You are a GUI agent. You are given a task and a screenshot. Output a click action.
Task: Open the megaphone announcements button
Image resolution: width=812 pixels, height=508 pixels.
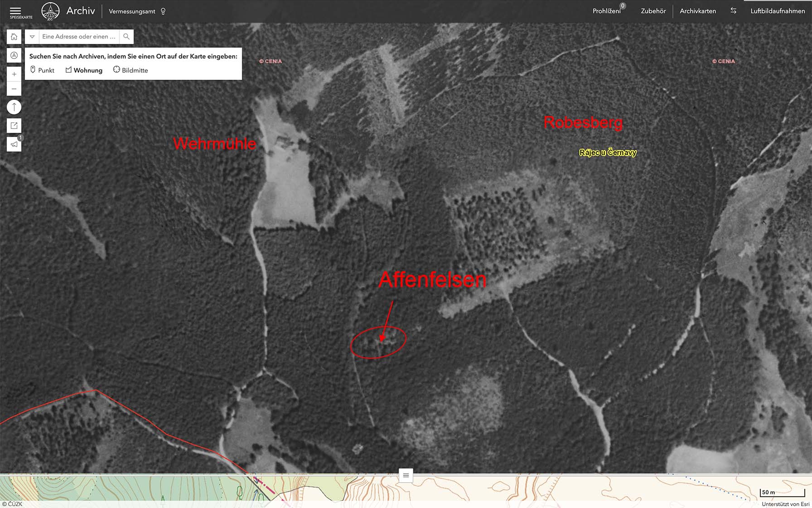(14, 144)
